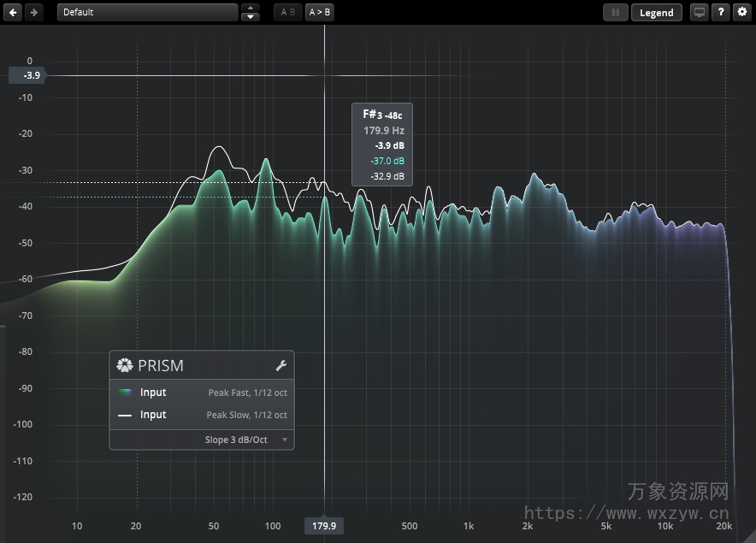Click the A > B copy button
756x543 pixels.
click(x=320, y=12)
